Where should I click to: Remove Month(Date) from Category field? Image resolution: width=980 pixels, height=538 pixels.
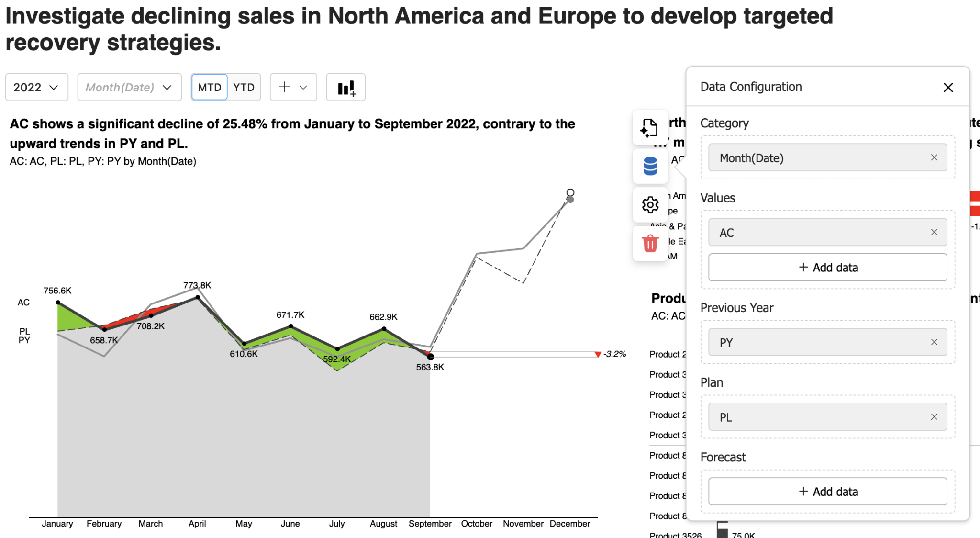934,157
